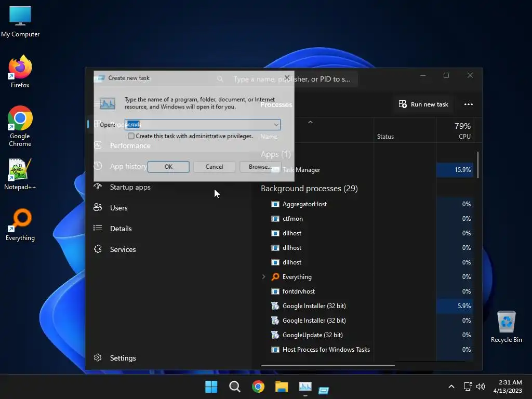Click Run new task in Task Manager

coord(423,104)
